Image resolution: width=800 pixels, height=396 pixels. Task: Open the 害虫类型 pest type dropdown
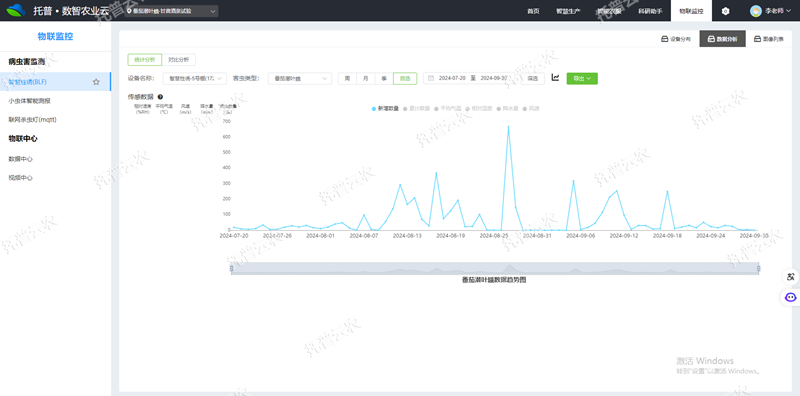click(x=300, y=79)
